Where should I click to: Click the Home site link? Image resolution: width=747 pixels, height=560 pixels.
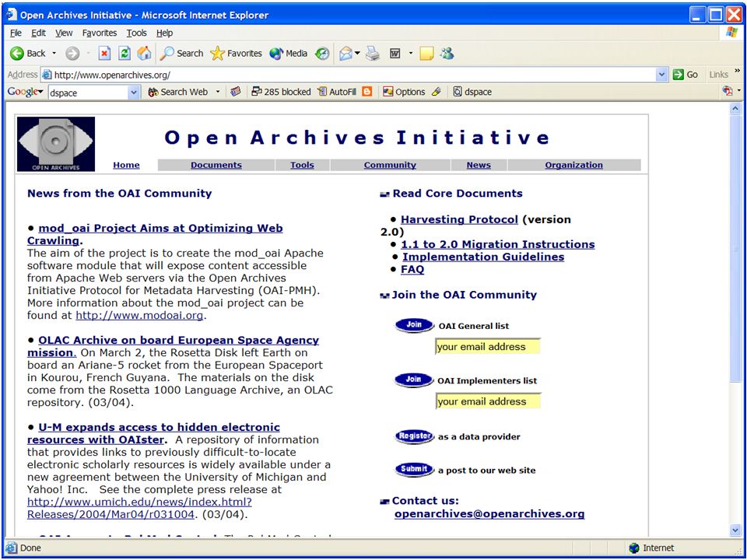point(126,165)
